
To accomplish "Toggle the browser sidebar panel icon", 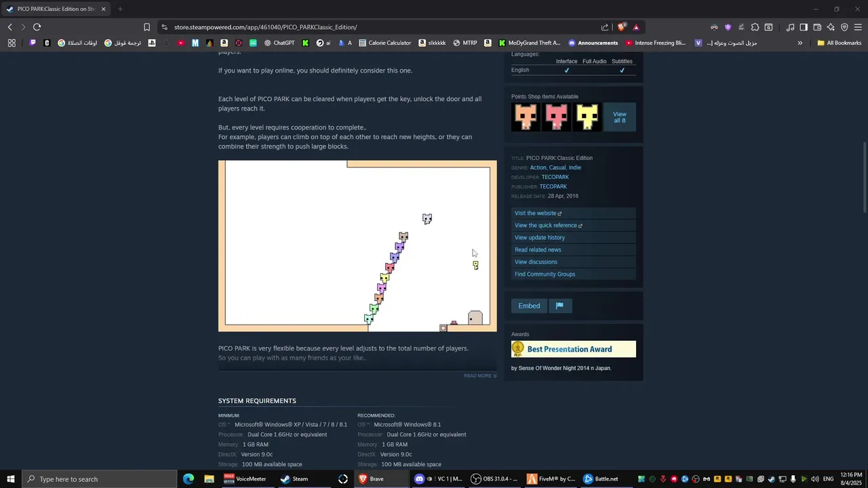I will point(804,27).
